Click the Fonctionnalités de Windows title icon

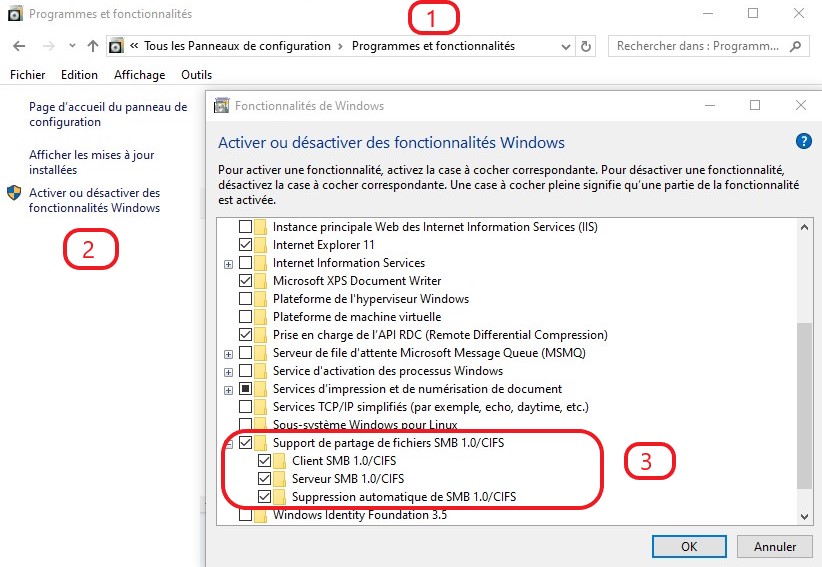222,105
